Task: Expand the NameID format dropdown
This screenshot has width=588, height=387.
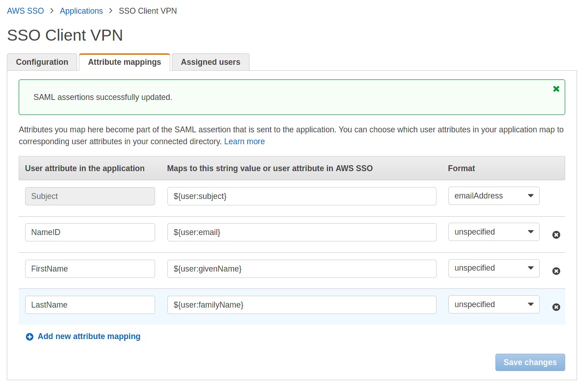Action: click(494, 232)
